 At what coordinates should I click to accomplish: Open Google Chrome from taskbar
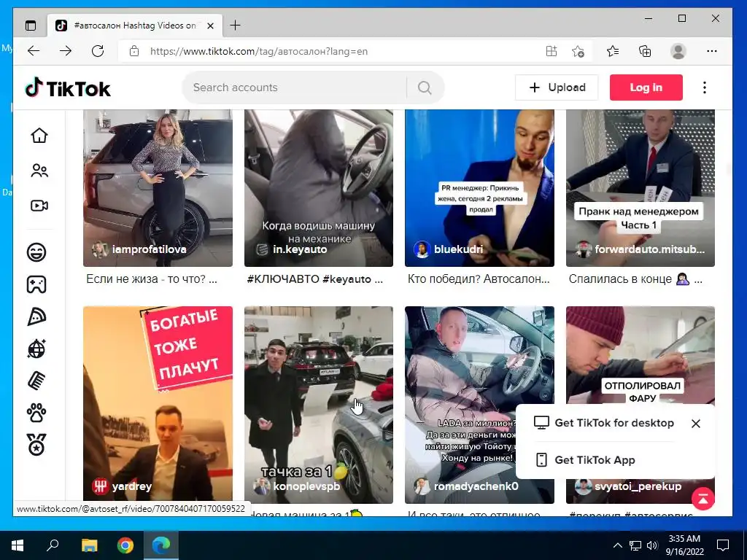pos(125,545)
